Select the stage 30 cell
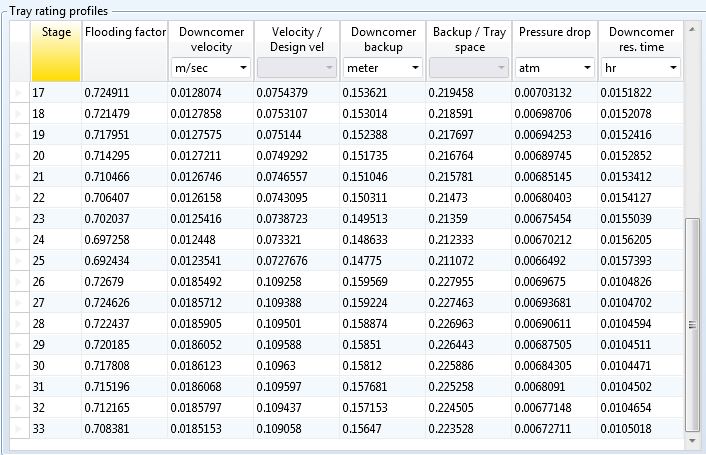The height and width of the screenshot is (455, 706). (56, 366)
